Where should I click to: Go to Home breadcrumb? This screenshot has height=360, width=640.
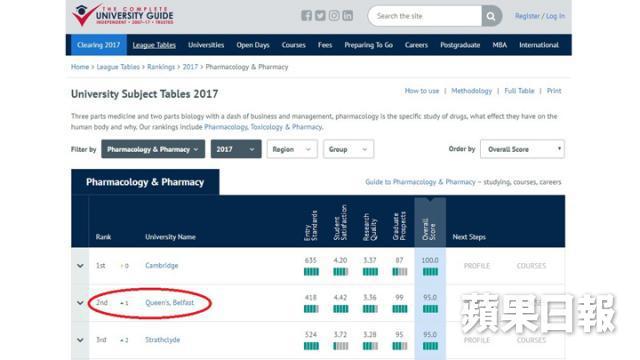80,67
